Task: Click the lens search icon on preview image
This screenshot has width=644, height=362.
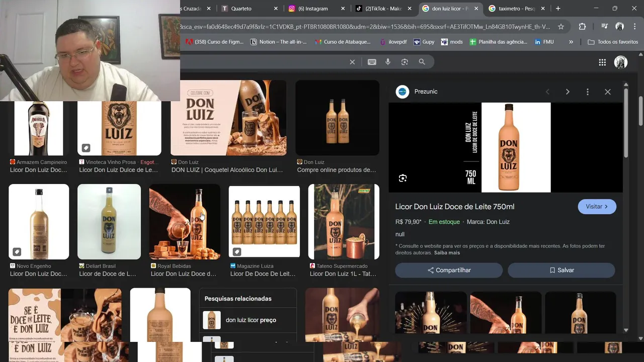Action: click(x=403, y=178)
